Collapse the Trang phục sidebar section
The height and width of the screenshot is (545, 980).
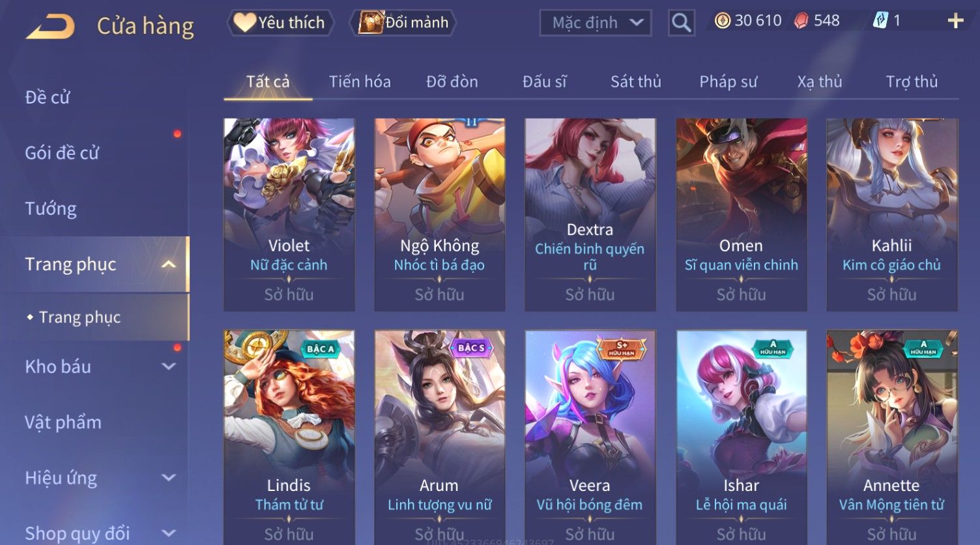[x=169, y=264]
